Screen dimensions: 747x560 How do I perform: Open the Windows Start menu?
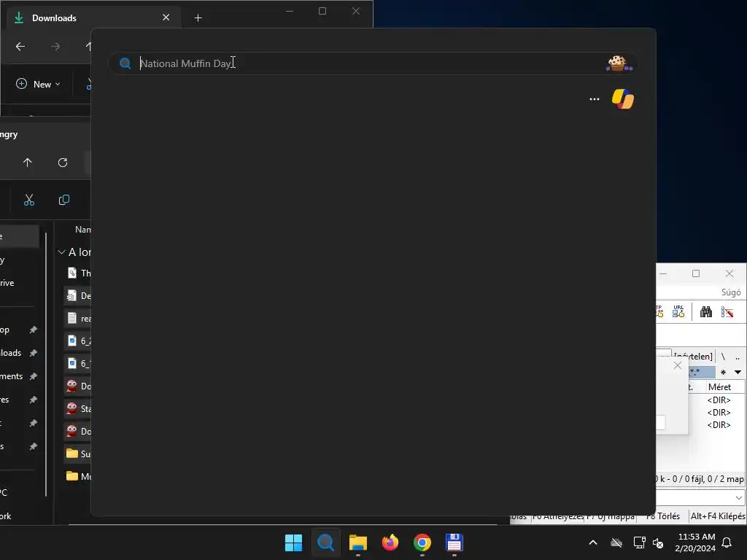pyautogui.click(x=293, y=542)
